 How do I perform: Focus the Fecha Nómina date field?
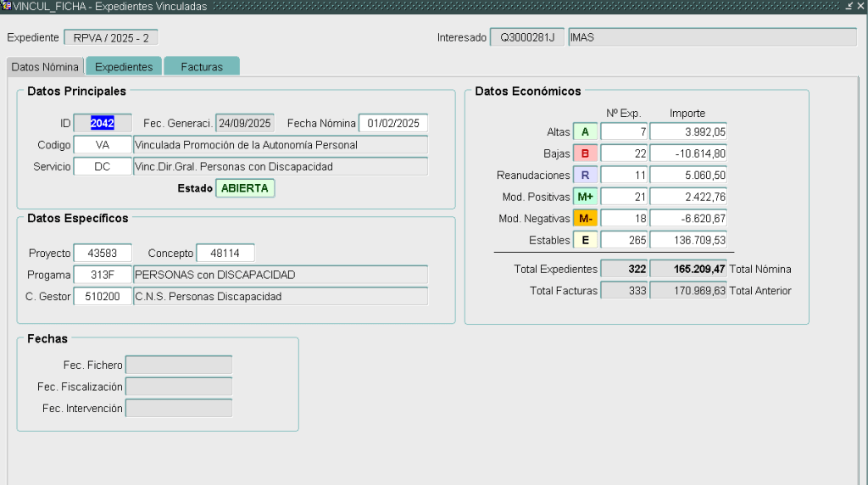[x=393, y=123]
